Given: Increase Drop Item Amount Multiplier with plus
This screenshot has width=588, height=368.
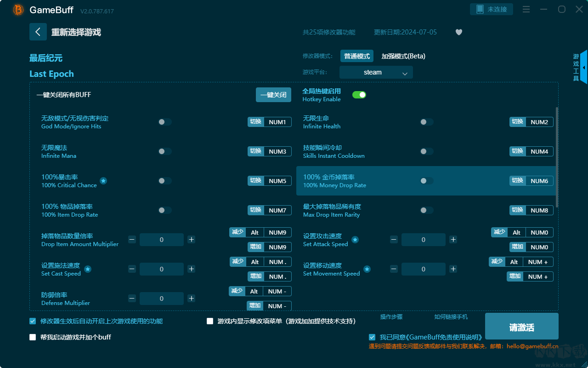Looking at the screenshot, I should point(192,240).
